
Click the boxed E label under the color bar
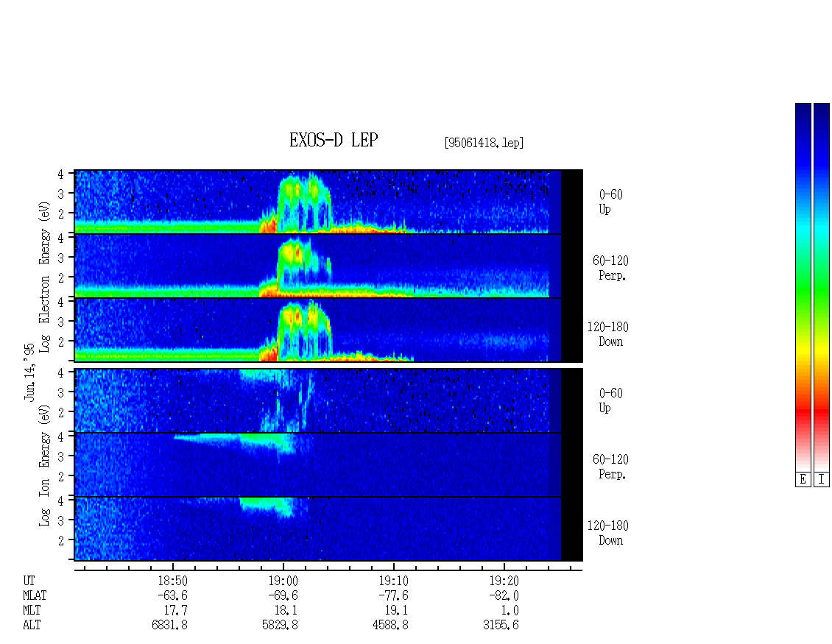803,480
